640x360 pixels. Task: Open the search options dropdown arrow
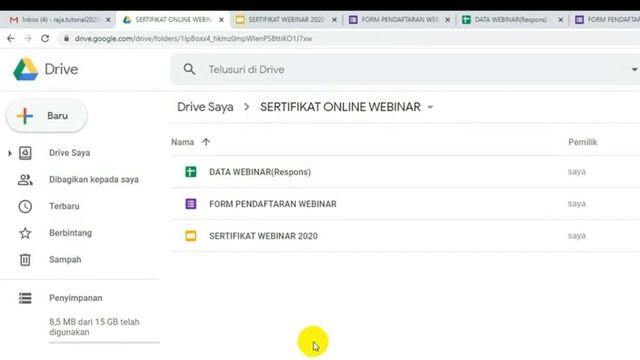pyautogui.click(x=634, y=69)
